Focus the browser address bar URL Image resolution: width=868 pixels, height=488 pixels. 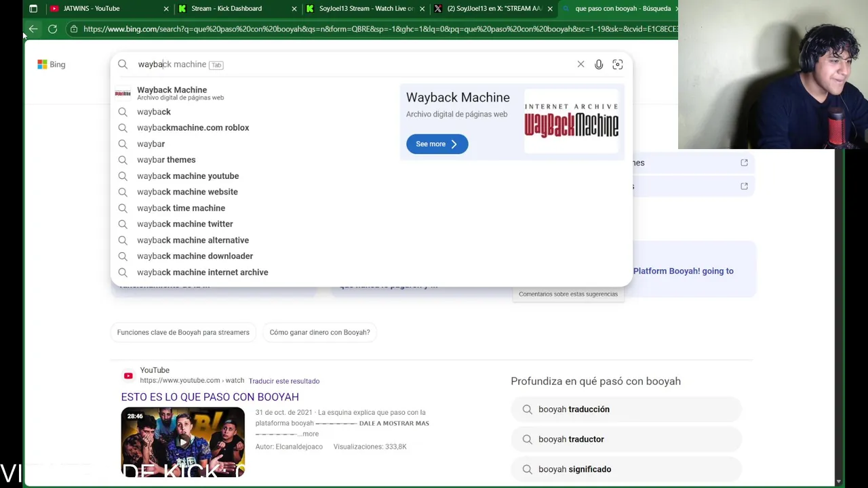tap(380, 29)
